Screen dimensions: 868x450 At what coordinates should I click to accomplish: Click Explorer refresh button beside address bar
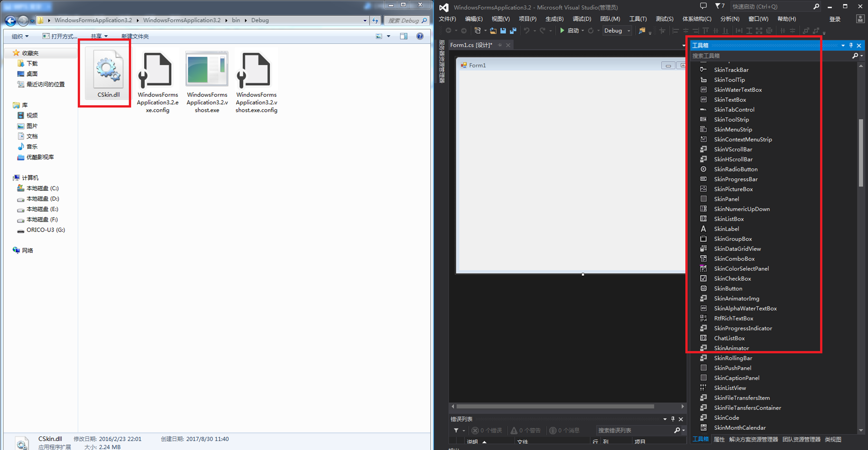(375, 21)
